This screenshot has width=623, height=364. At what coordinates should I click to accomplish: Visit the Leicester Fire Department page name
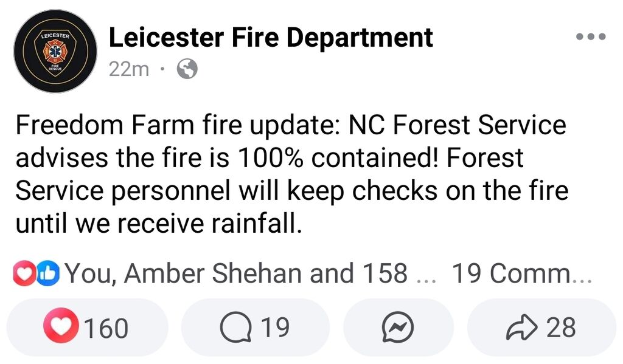[271, 37]
